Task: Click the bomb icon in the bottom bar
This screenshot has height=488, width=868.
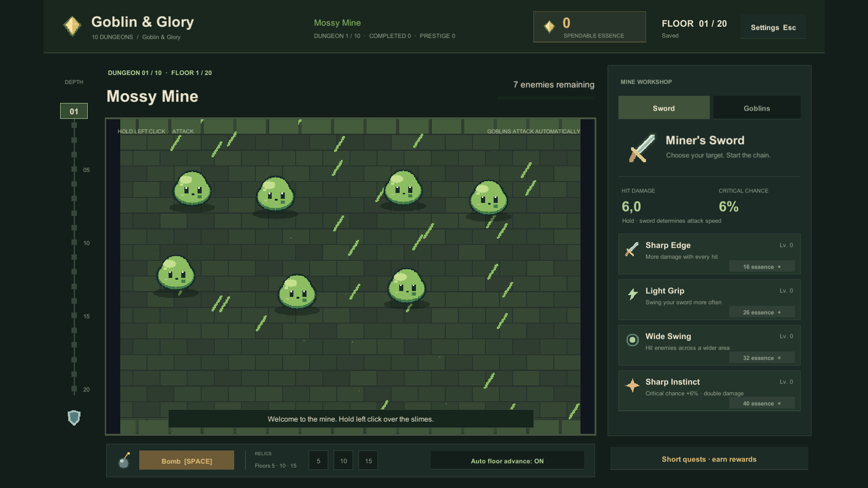Action: pyautogui.click(x=124, y=460)
